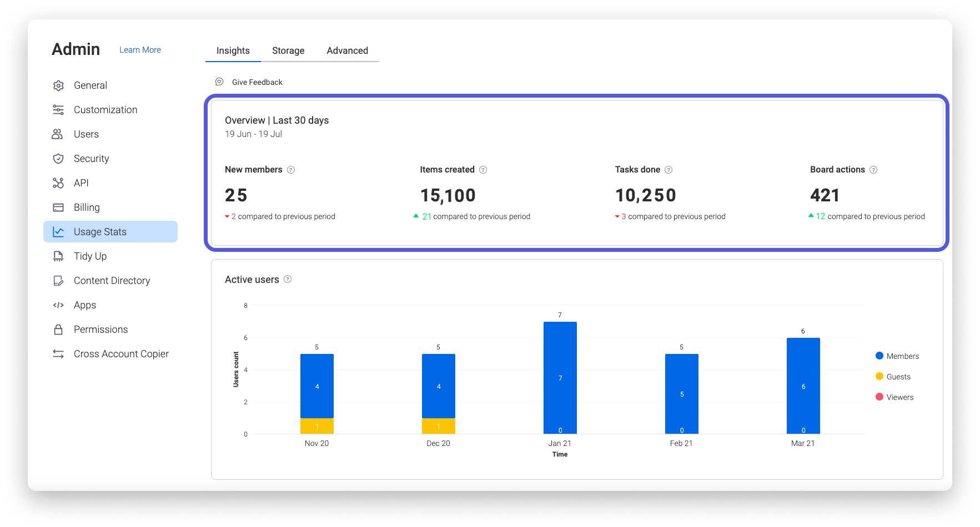
Task: Open Tidy Up in the sidebar
Action: [x=110, y=256]
